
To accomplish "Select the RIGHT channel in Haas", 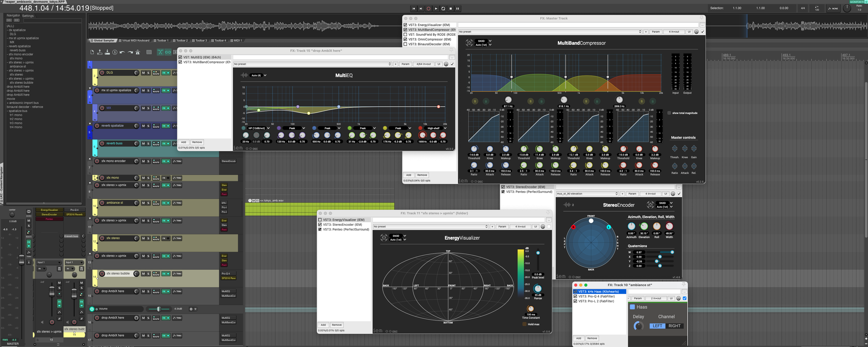I will tap(674, 326).
